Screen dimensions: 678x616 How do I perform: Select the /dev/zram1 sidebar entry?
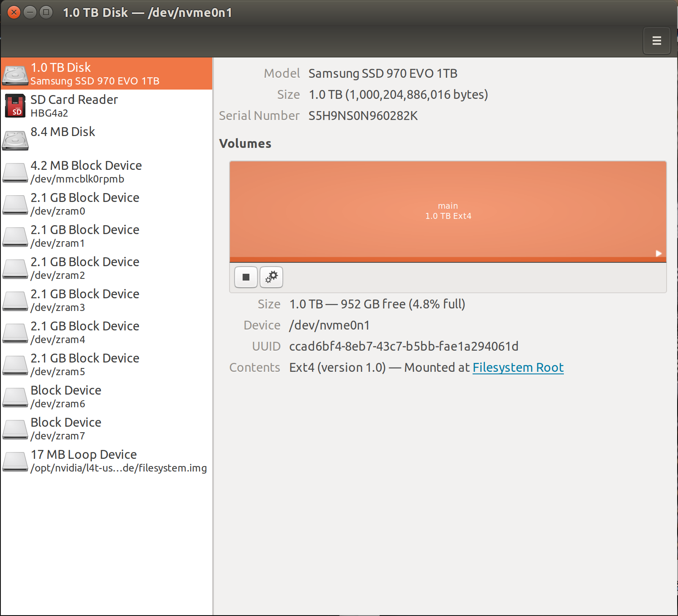point(85,235)
